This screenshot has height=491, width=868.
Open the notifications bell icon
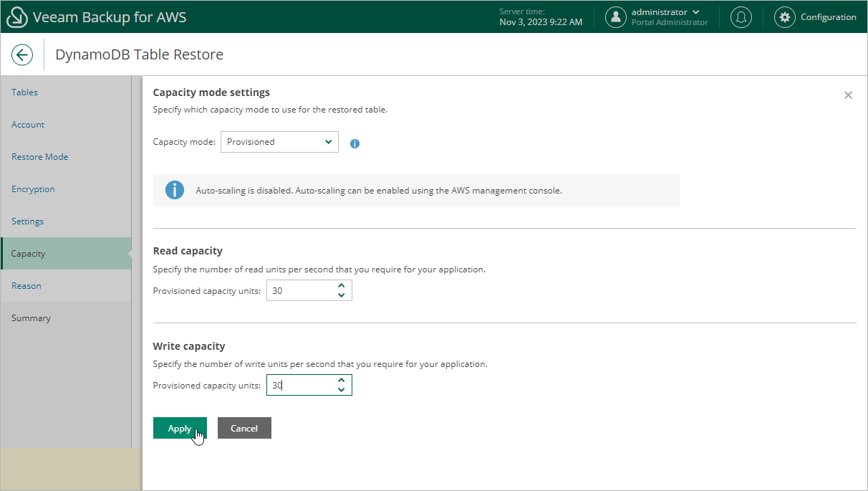pyautogui.click(x=741, y=17)
